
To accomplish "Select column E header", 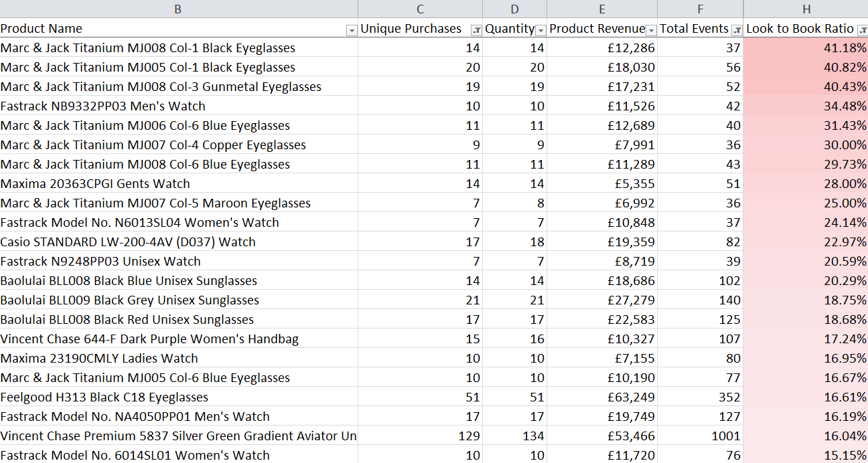I will [602, 9].
